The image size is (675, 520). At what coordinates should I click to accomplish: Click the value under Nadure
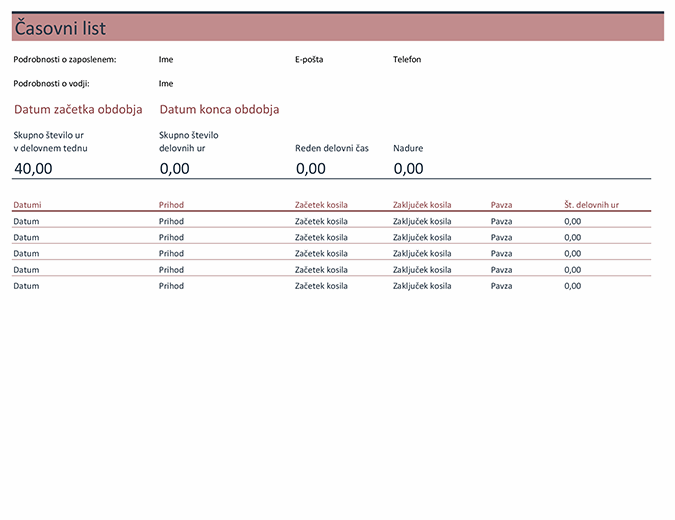pyautogui.click(x=408, y=168)
